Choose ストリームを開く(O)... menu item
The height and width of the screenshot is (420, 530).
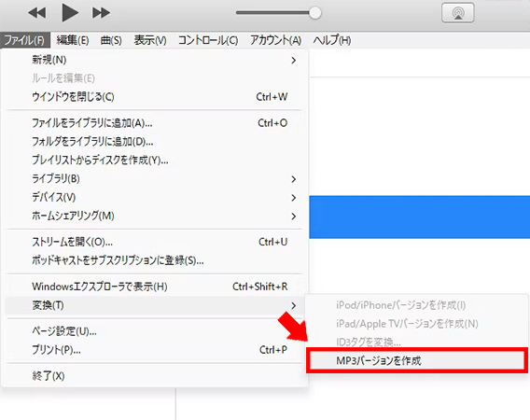click(155, 242)
